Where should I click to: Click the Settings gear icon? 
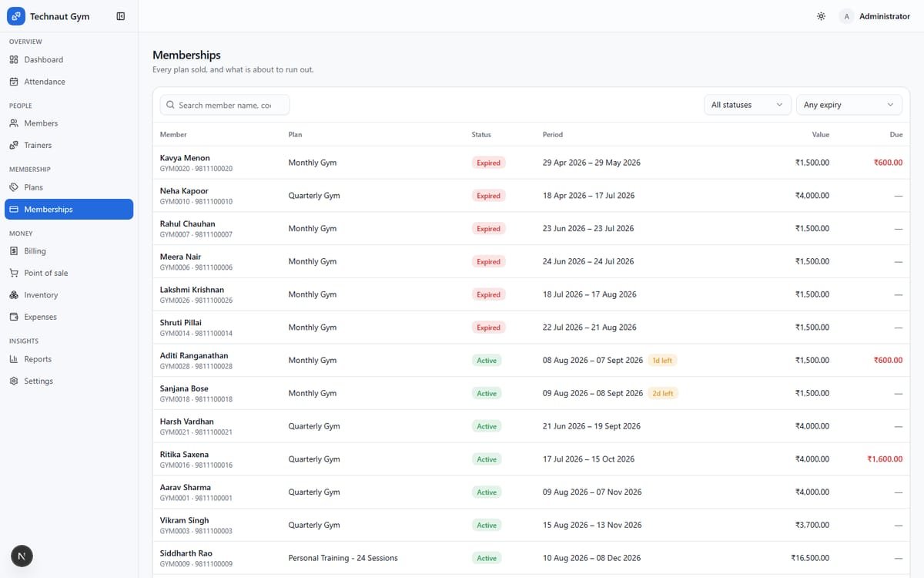tap(14, 381)
